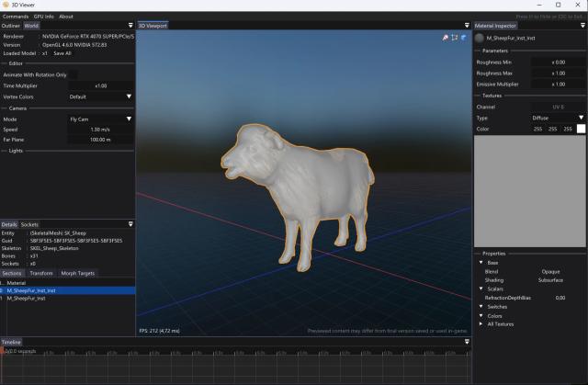Open the Outliner panel options menu icon
This screenshot has width=588, height=385.
(x=130, y=26)
